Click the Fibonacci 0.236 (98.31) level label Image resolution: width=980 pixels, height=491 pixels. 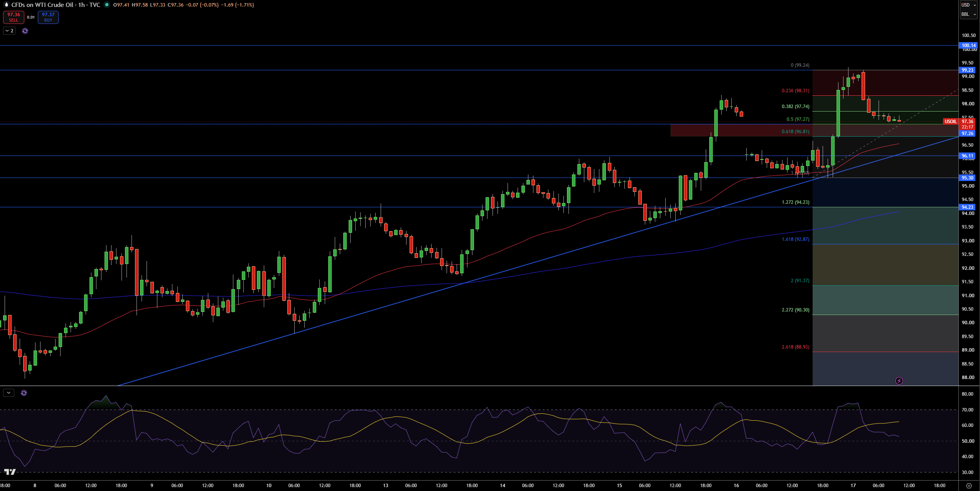tap(795, 91)
